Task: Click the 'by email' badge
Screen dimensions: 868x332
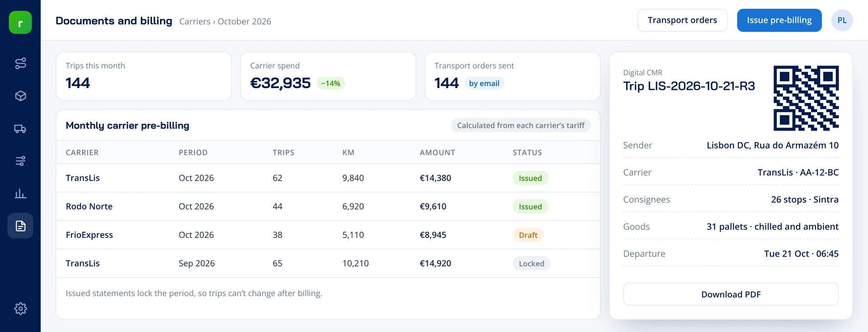Action: (x=484, y=83)
